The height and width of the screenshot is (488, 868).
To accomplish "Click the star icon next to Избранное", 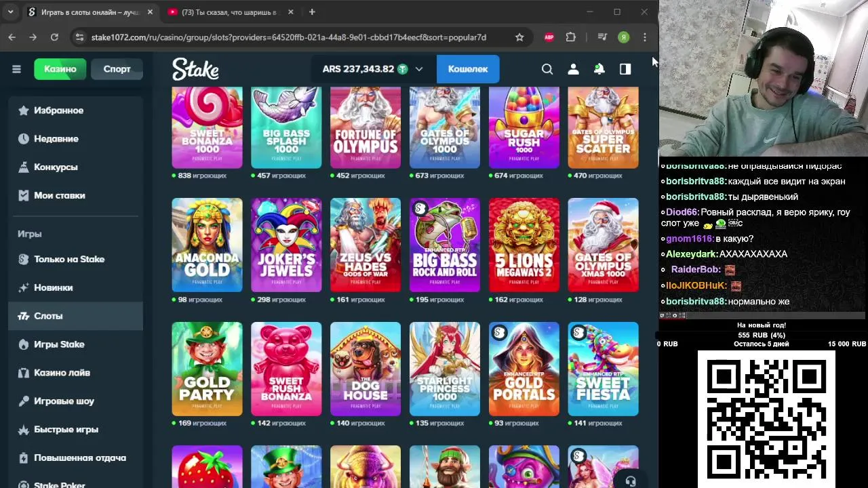I will (24, 110).
